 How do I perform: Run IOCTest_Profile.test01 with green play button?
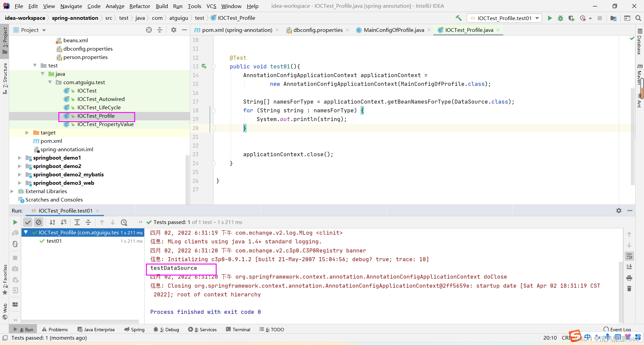click(550, 18)
